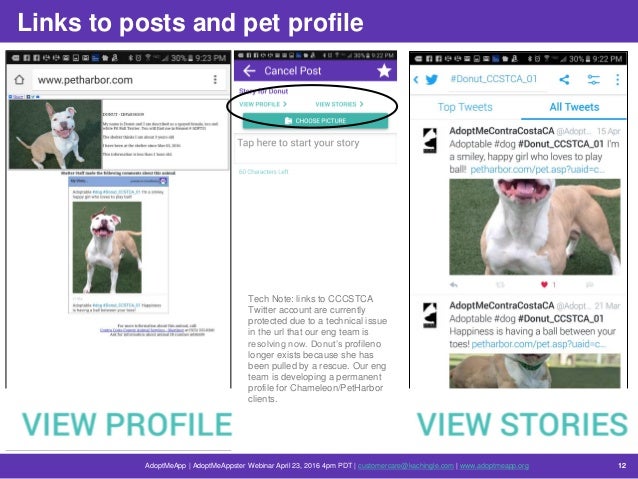Viewport: 638px width, 479px height.
Task: Open petharbor.com link in the 15 Apr tweet
Action: 537,169
